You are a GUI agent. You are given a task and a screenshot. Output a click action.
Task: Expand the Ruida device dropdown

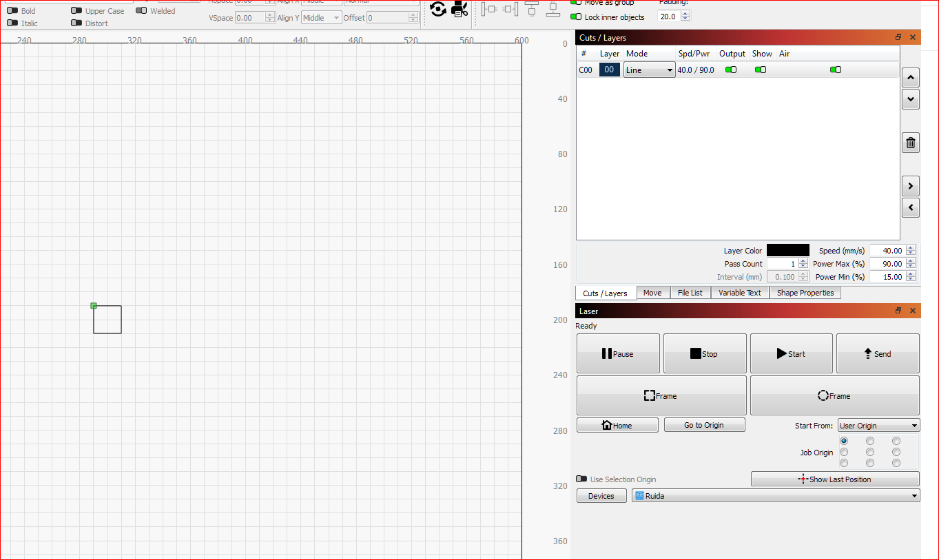pos(775,495)
